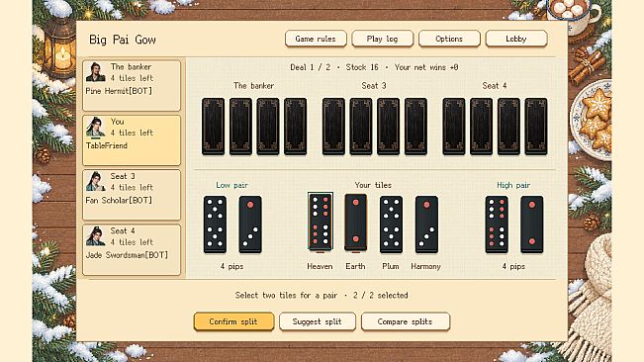Open the Options menu

click(449, 39)
